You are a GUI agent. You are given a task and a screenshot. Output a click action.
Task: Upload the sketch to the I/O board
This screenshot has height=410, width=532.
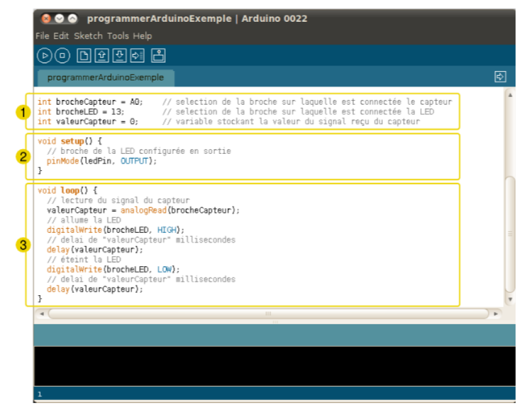pyautogui.click(x=137, y=56)
